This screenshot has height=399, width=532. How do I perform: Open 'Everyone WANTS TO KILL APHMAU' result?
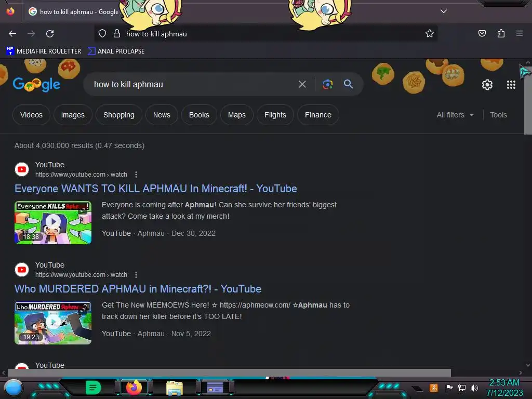pos(156,189)
